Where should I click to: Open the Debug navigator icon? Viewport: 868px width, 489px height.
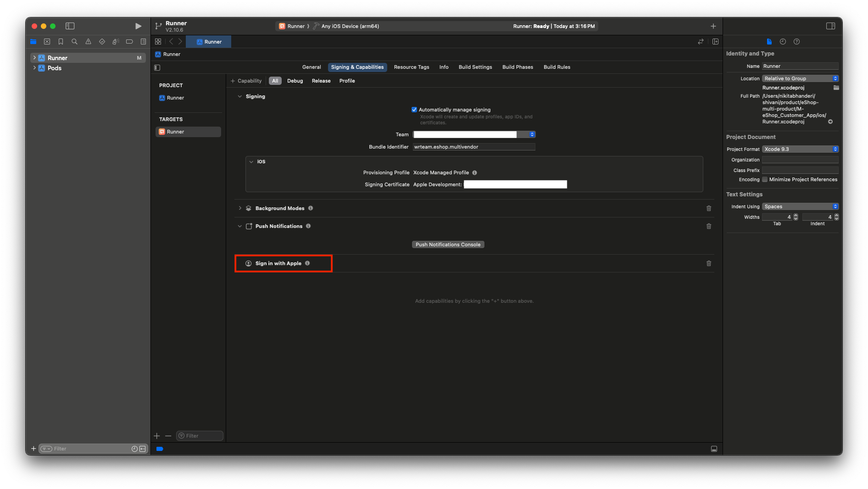tap(116, 42)
